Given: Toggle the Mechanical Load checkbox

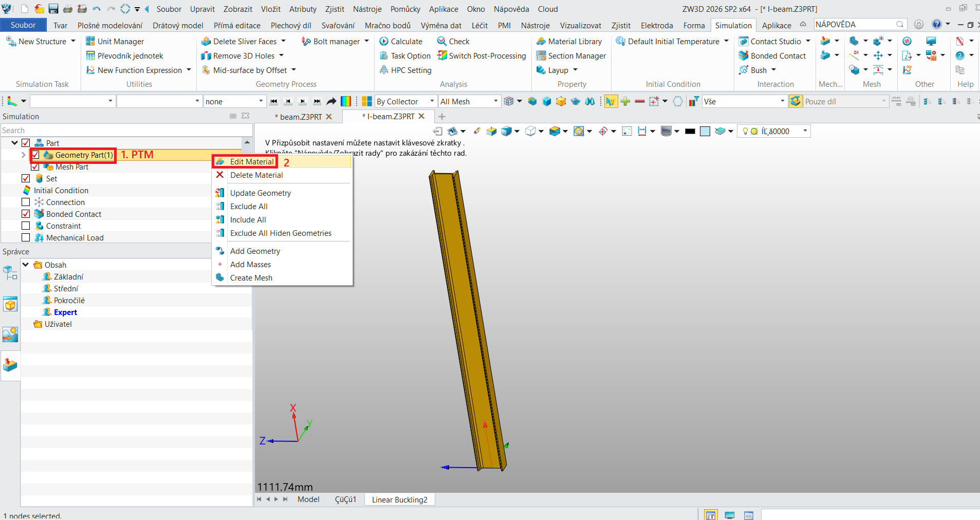Looking at the screenshot, I should click(26, 237).
